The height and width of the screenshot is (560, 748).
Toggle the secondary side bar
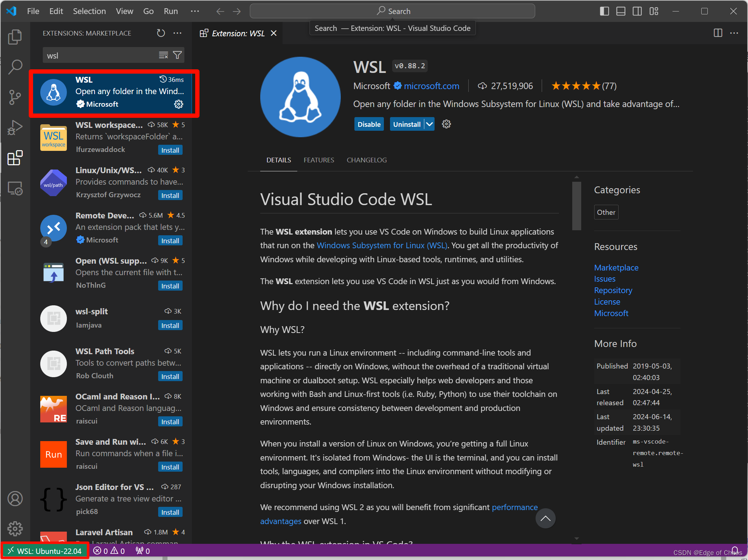637,11
